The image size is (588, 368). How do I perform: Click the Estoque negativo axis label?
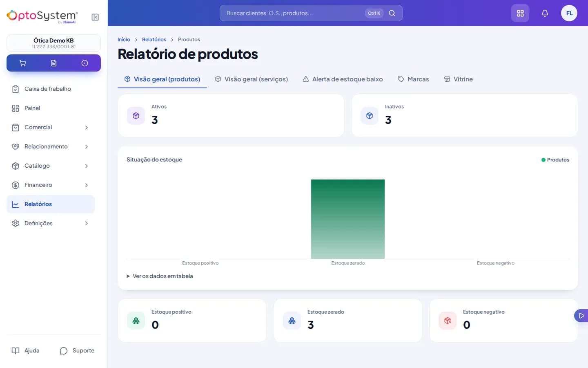point(496,263)
